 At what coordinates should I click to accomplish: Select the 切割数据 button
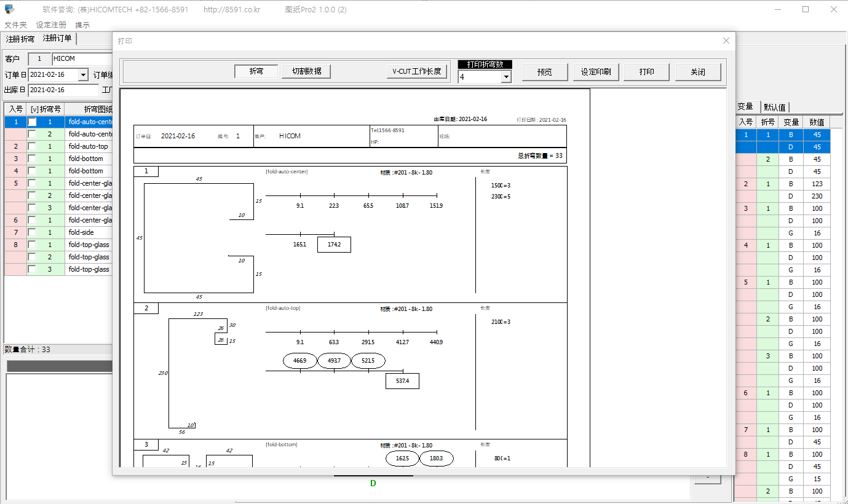[306, 71]
